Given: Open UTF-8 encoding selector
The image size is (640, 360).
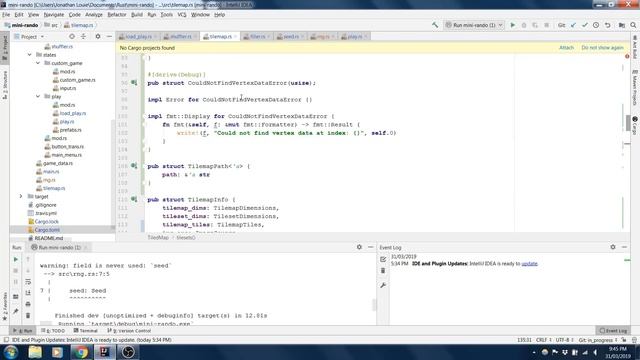Looking at the screenshot, I should [x=564, y=340].
